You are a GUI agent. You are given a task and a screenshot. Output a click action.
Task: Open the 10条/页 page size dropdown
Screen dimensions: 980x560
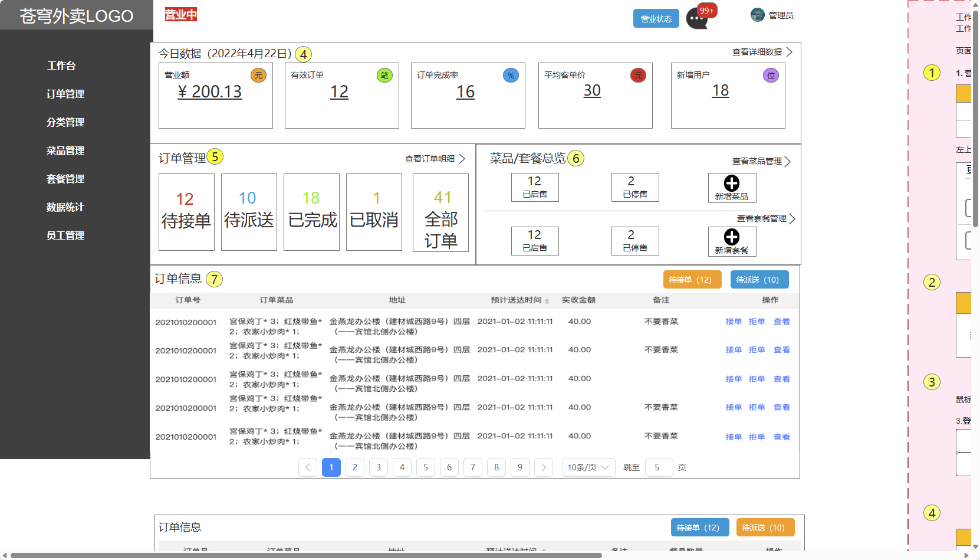[x=589, y=467]
